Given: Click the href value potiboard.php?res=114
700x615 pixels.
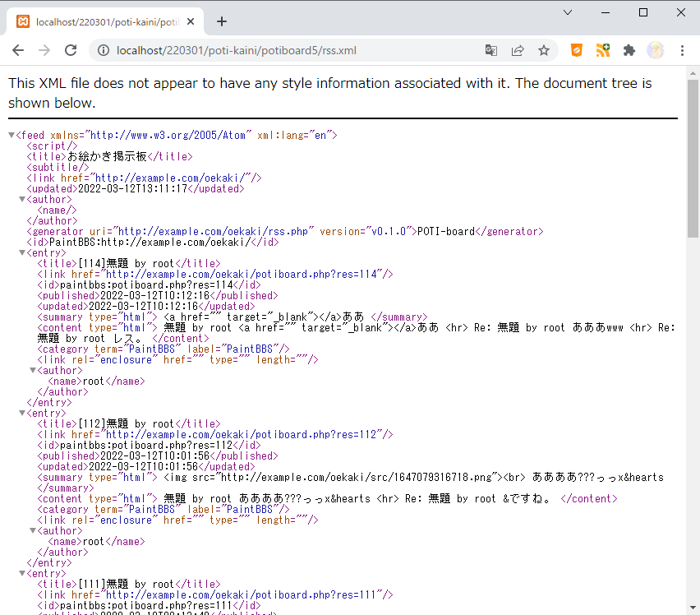Looking at the screenshot, I should 242,275.
